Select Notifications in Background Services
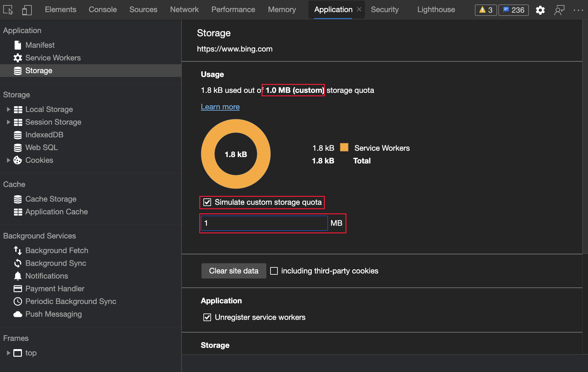This screenshot has height=372, width=588. [x=47, y=276]
